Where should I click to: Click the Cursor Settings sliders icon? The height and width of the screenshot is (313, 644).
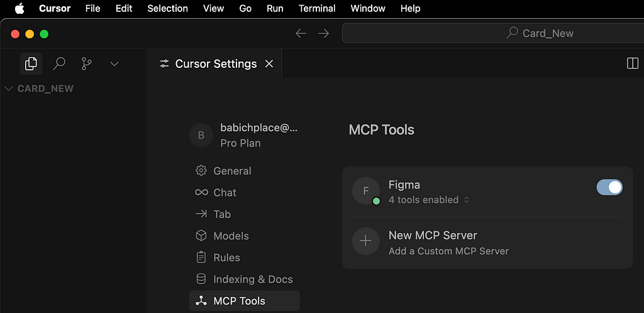coord(164,64)
